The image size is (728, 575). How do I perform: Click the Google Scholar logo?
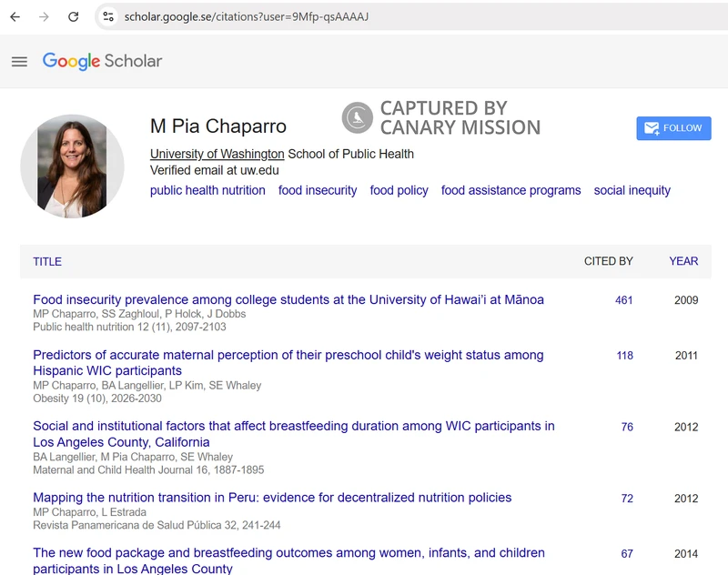pyautogui.click(x=102, y=62)
